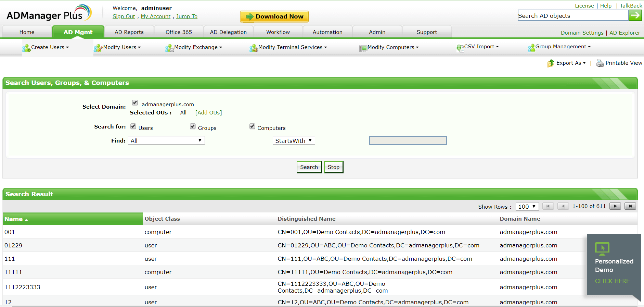This screenshot has height=307, width=644.
Task: Click the Modify Terminal Services icon
Action: pyautogui.click(x=254, y=48)
